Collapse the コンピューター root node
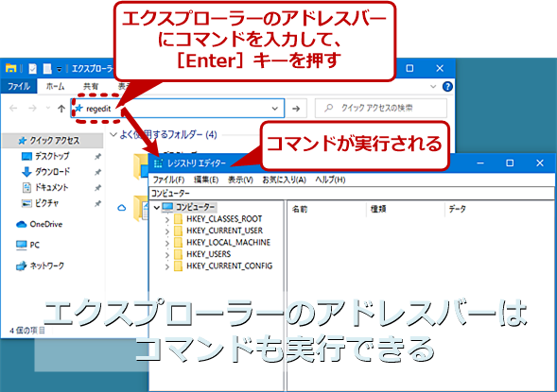Screen dimensions: 557x392 click(157, 207)
